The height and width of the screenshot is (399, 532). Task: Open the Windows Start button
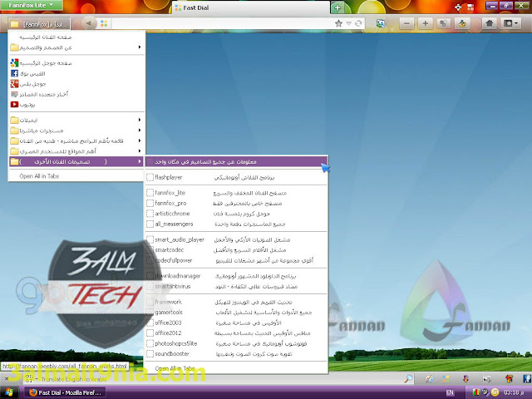pos(8,392)
